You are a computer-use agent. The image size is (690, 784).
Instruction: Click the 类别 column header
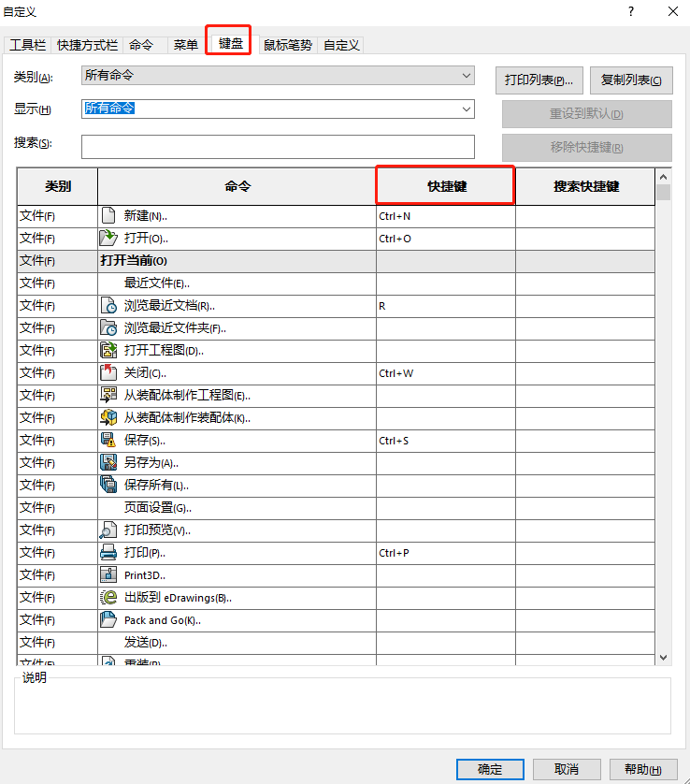[x=58, y=186]
